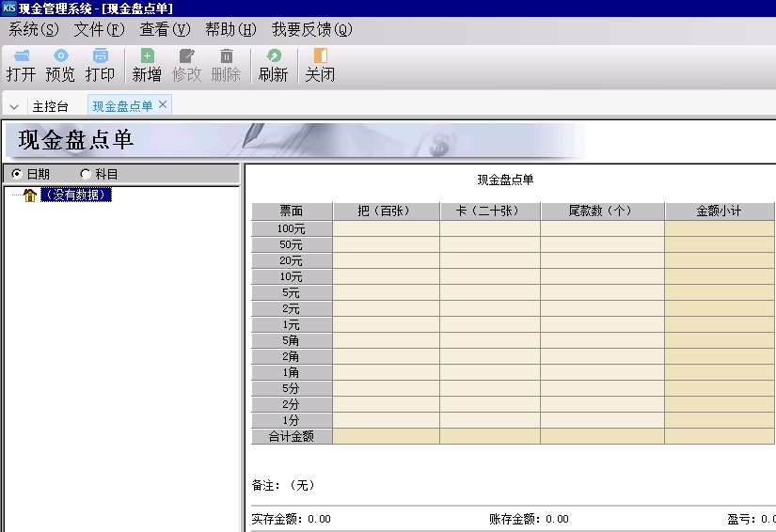
Task: Select the 20元 row label
Action: (x=292, y=260)
